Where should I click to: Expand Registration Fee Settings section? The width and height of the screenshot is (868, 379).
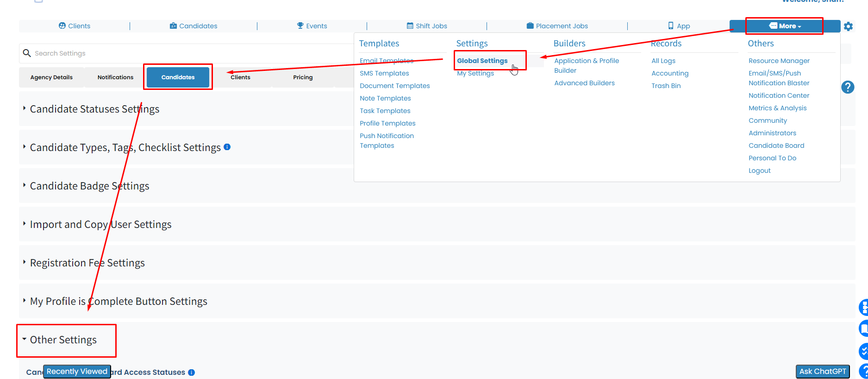87,263
